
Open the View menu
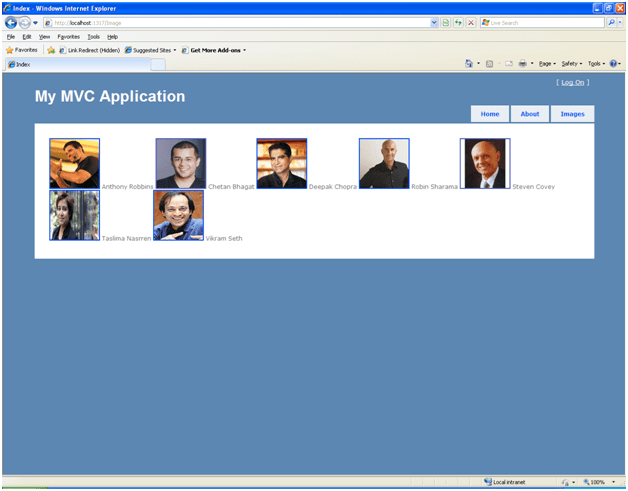[x=44, y=36]
